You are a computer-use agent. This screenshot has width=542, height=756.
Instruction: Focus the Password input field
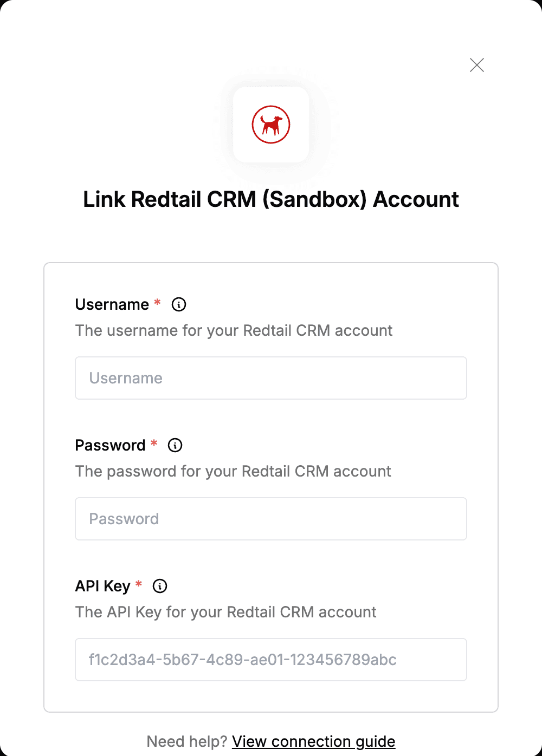click(x=271, y=519)
